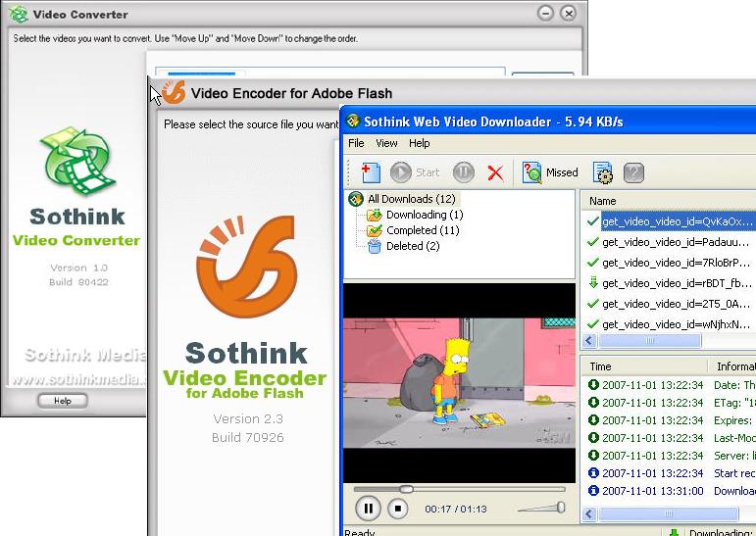Screen dimensions: 756x536
Task: Click the log entry starting Last-Mod
Action: [671, 438]
